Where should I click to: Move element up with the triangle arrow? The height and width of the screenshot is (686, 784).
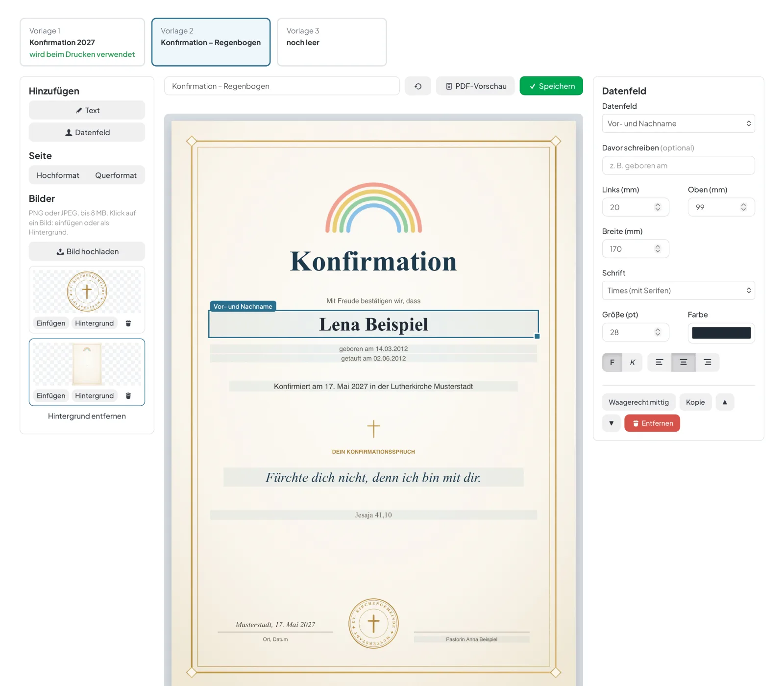click(x=725, y=402)
